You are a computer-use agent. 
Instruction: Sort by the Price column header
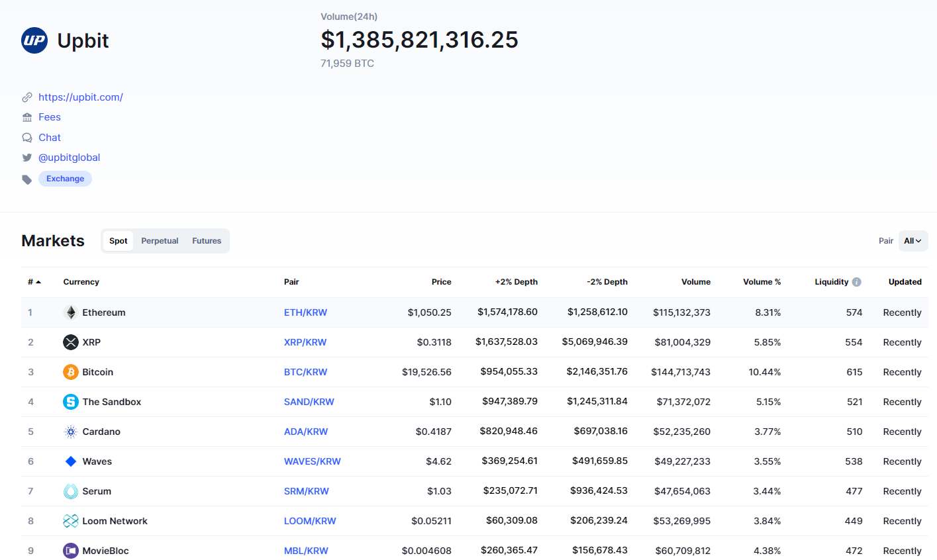442,282
